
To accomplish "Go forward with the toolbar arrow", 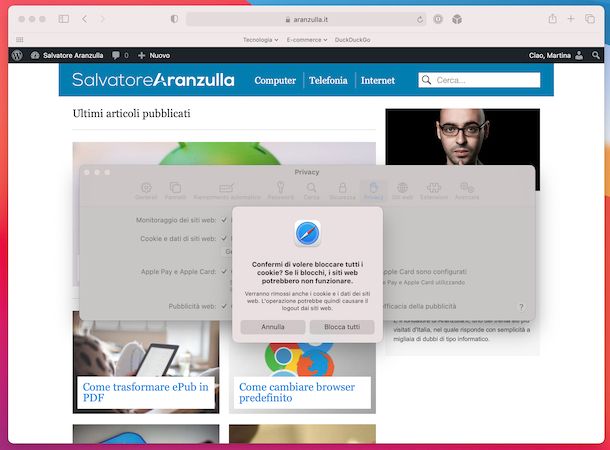I will [x=102, y=19].
